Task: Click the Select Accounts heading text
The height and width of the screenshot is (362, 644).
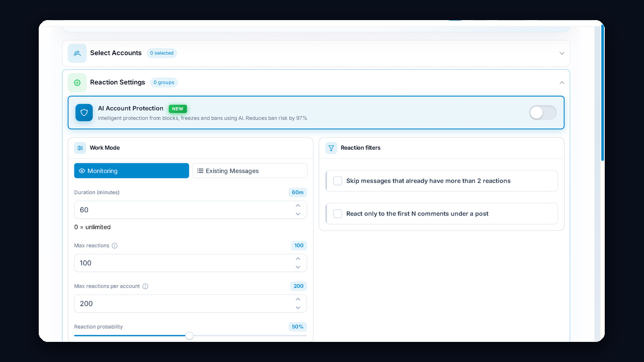Action: pos(116,53)
